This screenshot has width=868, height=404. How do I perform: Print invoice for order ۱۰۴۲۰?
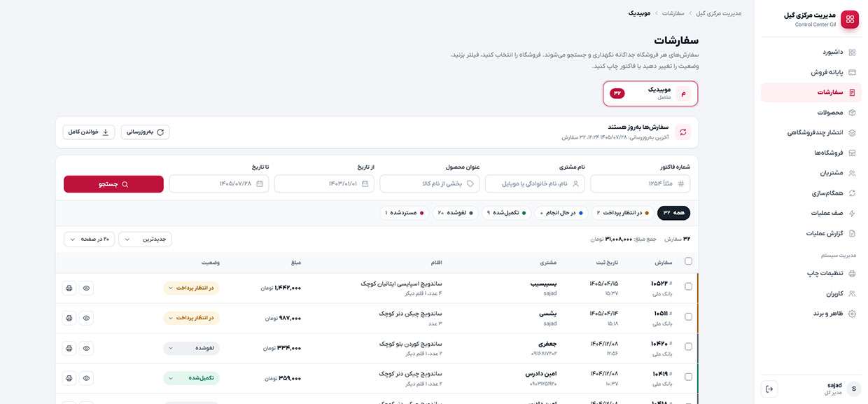click(69, 348)
